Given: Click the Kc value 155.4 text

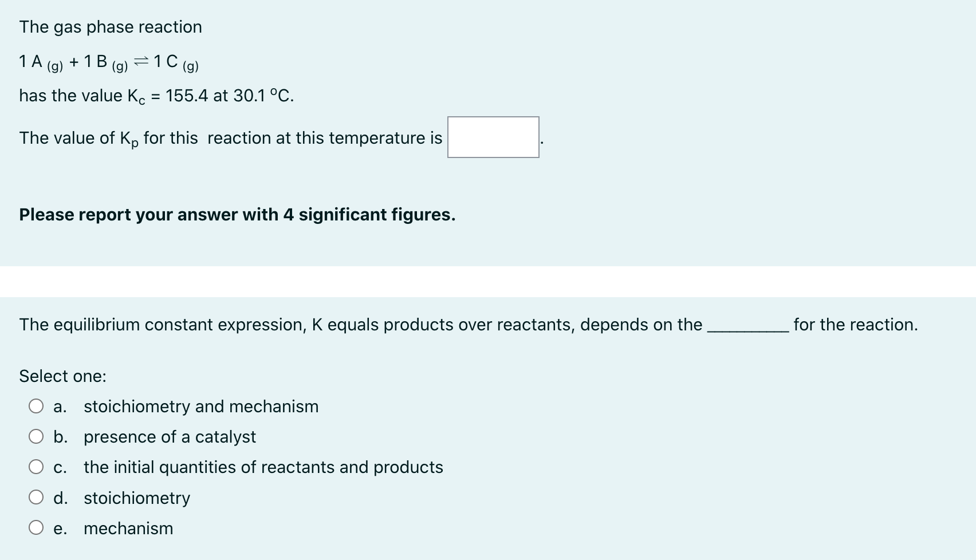Looking at the screenshot, I should tap(186, 95).
